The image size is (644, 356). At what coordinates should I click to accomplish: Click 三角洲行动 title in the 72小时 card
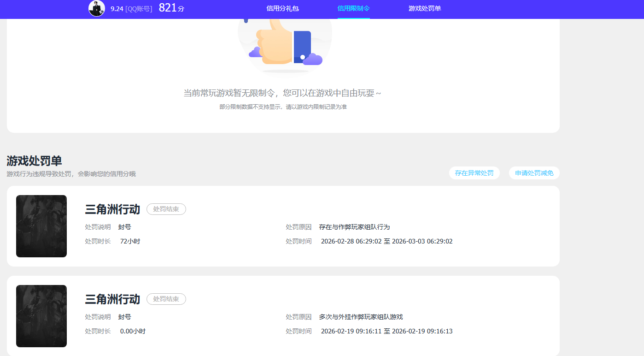(x=112, y=209)
